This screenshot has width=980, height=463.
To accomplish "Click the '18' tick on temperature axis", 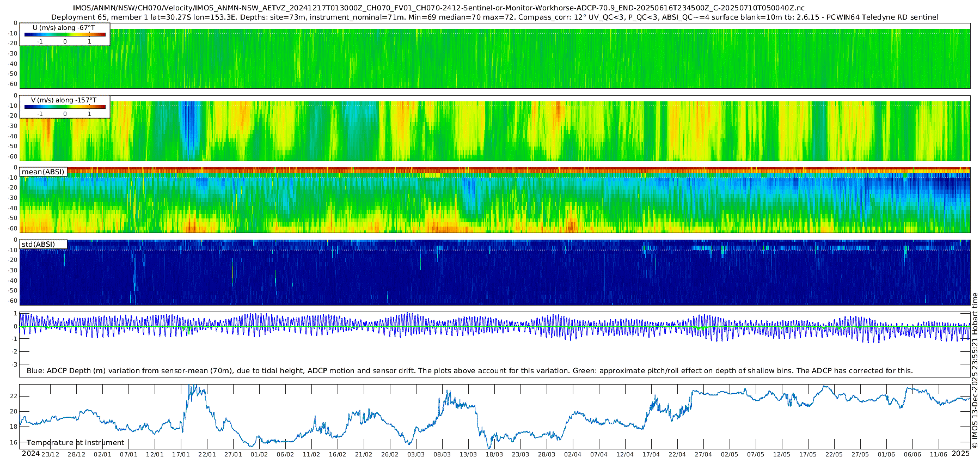I will 14,427.
